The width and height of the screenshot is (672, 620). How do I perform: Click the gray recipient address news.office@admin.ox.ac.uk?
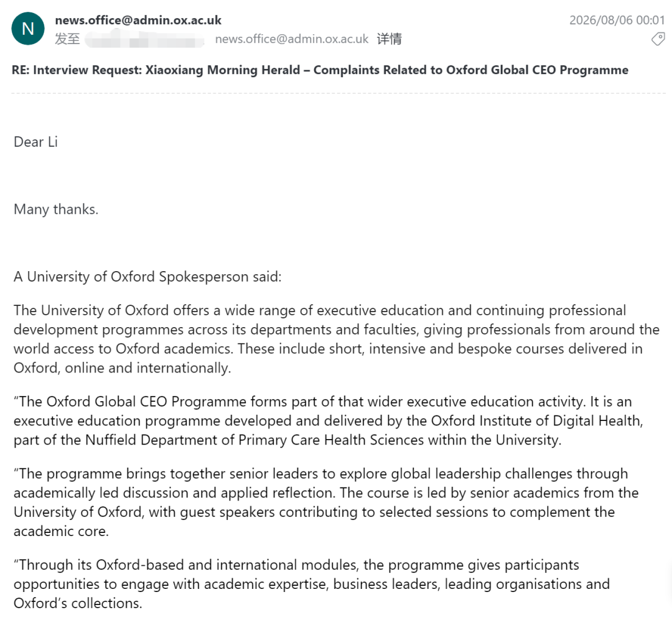pos(291,39)
